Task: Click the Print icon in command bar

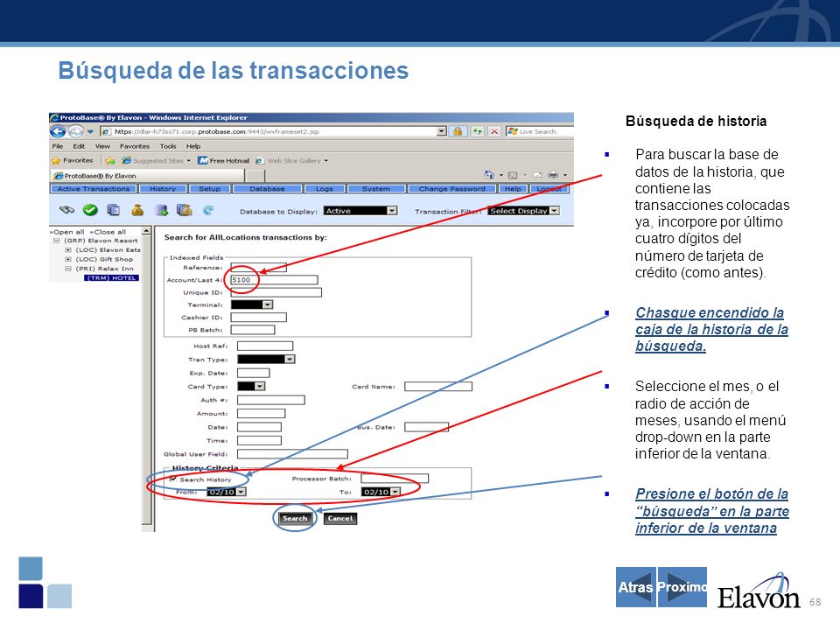Action: click(x=553, y=175)
